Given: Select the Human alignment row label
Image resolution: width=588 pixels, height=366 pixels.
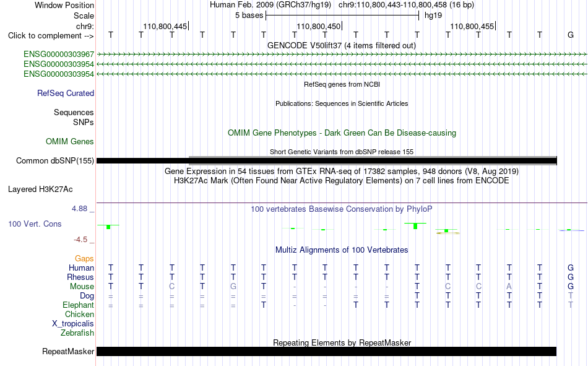Looking at the screenshot, I should pos(81,268).
